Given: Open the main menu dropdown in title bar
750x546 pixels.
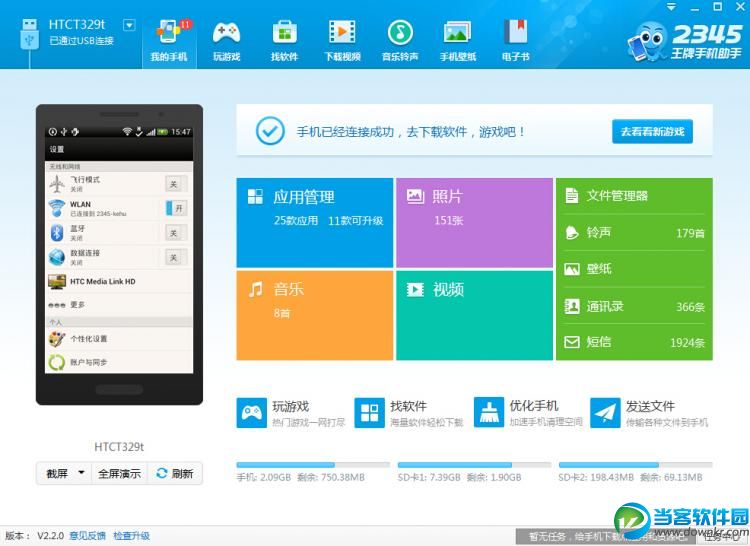Looking at the screenshot, I should [672, 7].
